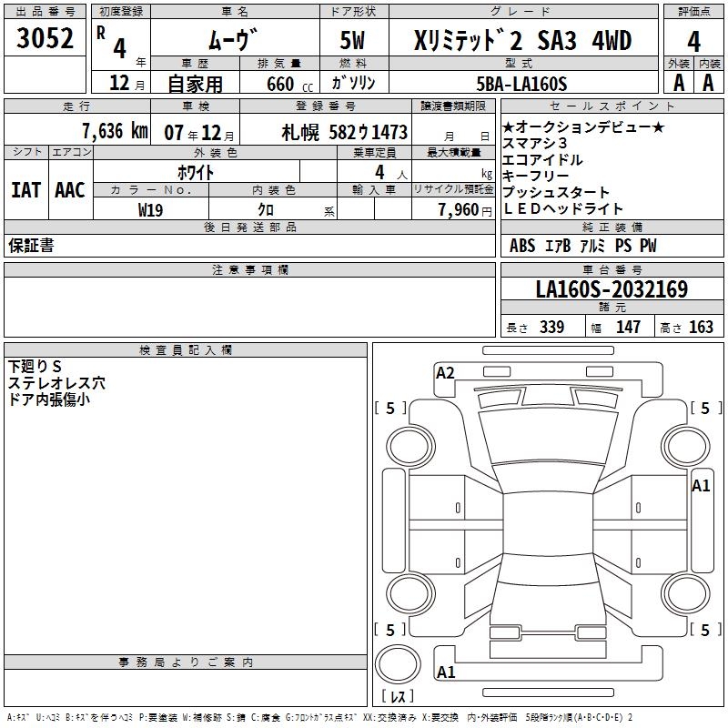
Task: Click the car name ムーヴ
Action: 233,39
